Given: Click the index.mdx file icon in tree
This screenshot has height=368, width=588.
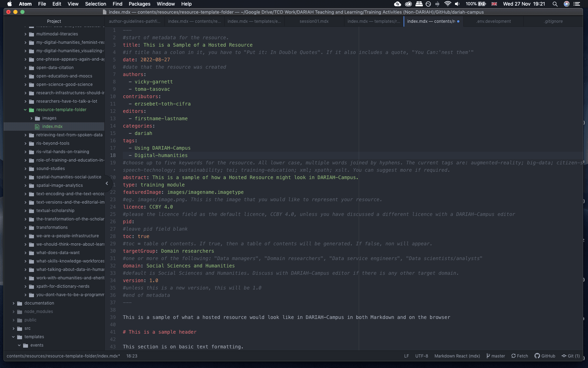Looking at the screenshot, I should (x=37, y=127).
